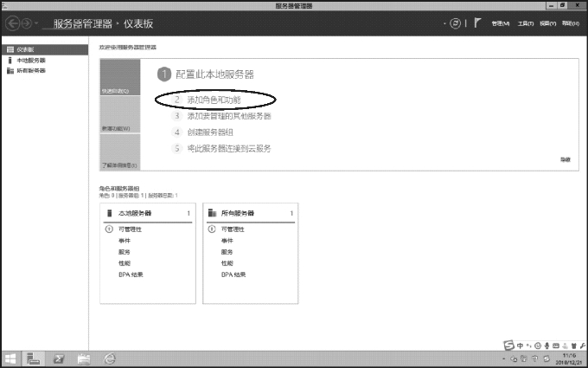588x368 pixels.
Task: Open 性能 in the 所有服务器 tile
Action: 227,263
